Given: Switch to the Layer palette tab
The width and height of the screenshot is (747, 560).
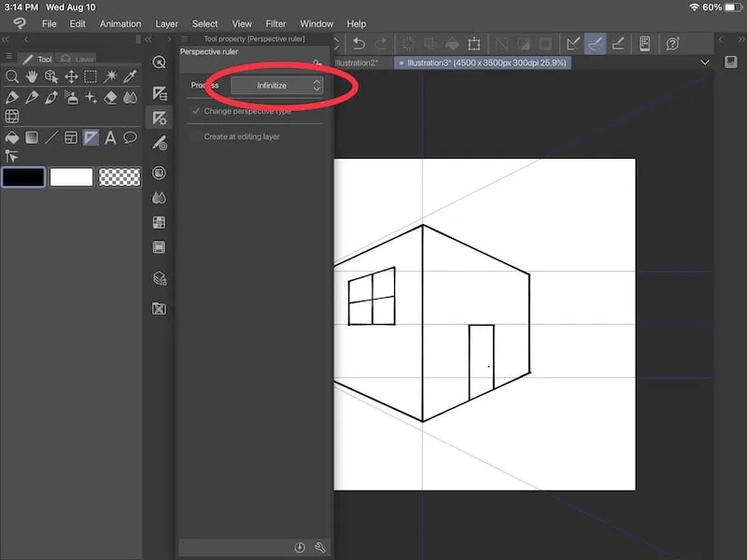Looking at the screenshot, I should coord(78,58).
